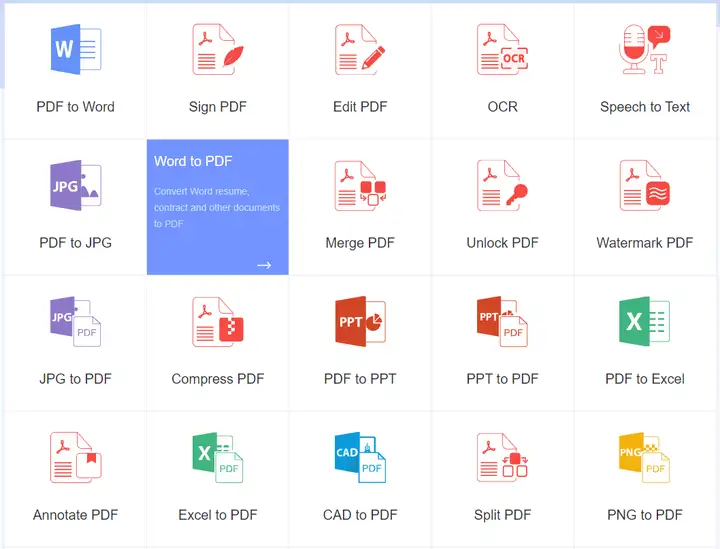Open the PDF to Word icon
Viewport: 720px width, 549px height.
[76, 49]
